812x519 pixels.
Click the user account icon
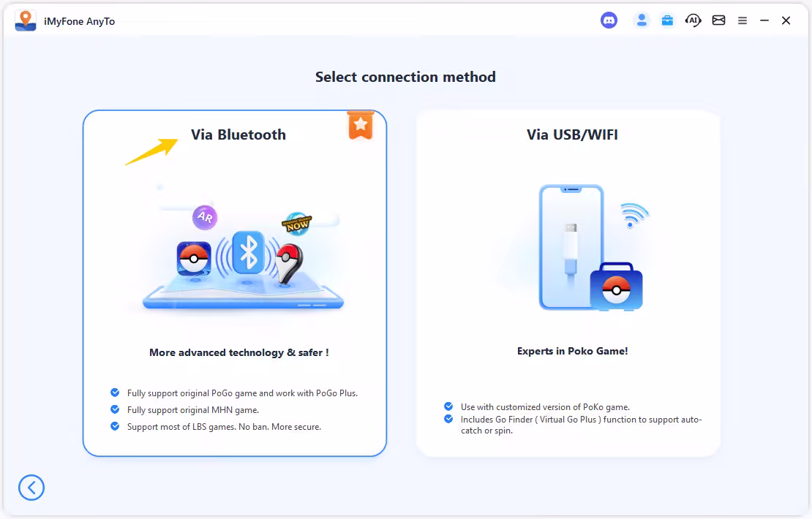642,20
